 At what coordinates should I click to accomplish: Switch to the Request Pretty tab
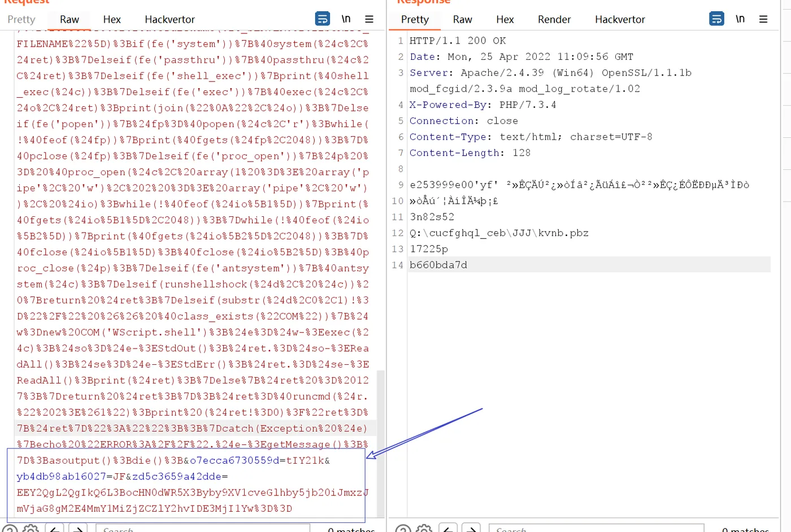click(21, 19)
